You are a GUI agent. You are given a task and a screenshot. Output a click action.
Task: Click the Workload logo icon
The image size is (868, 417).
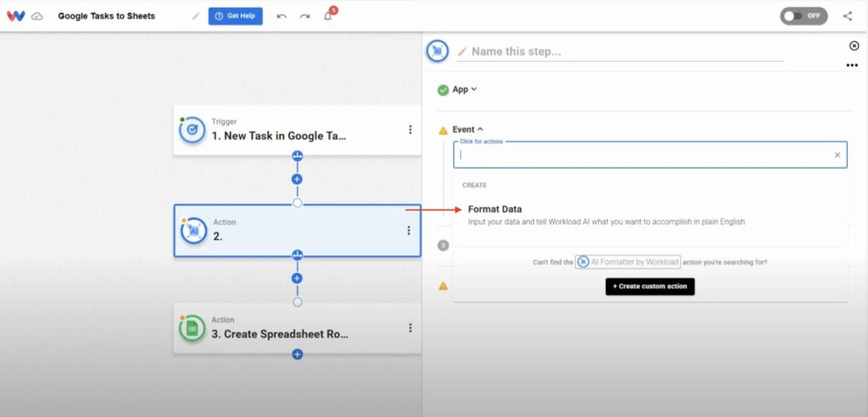15,16
